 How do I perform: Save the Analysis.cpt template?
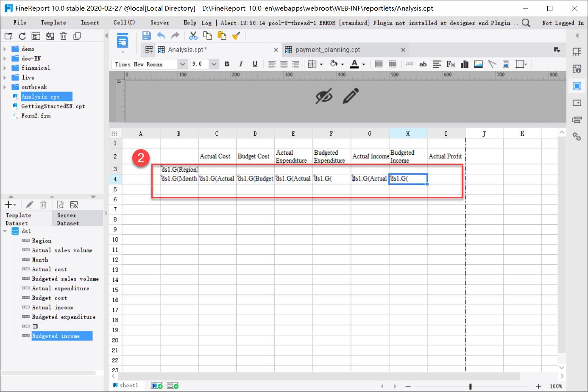coord(146,36)
